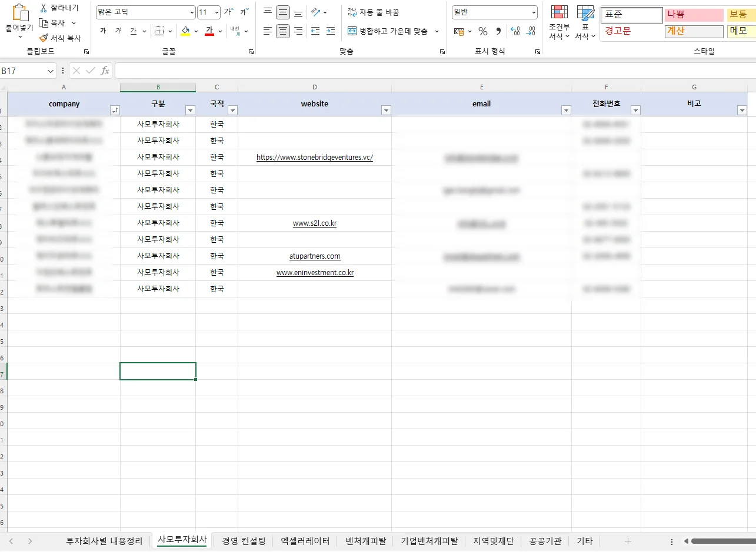Toggle bold formatting
This screenshot has height=552, width=756.
pos(103,31)
